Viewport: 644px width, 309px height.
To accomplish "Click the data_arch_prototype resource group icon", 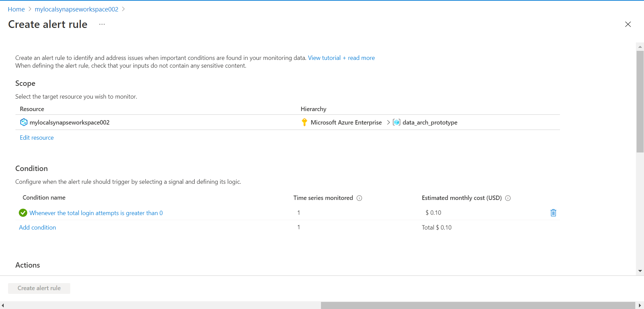I will click(397, 122).
